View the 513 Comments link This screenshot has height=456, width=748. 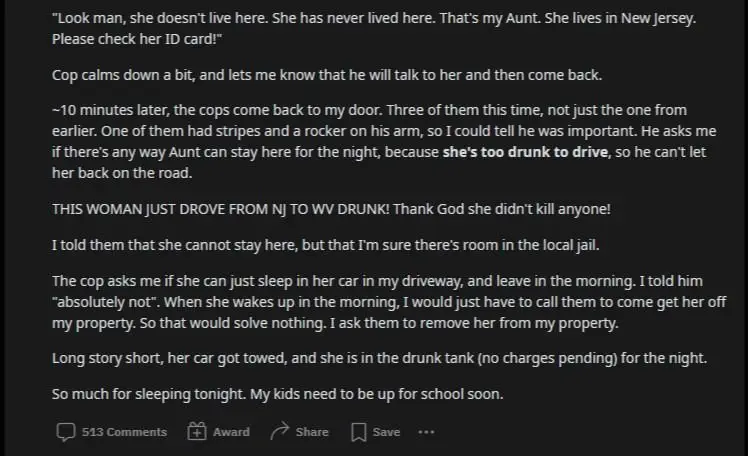(124, 432)
